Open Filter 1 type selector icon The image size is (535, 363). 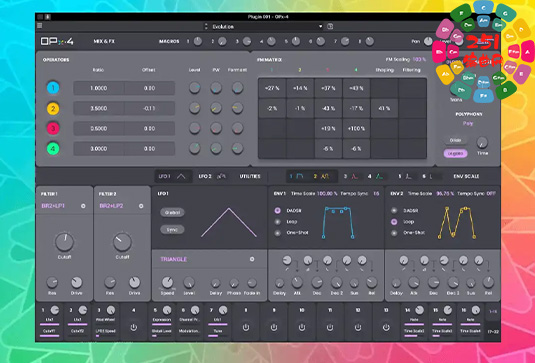point(83,206)
